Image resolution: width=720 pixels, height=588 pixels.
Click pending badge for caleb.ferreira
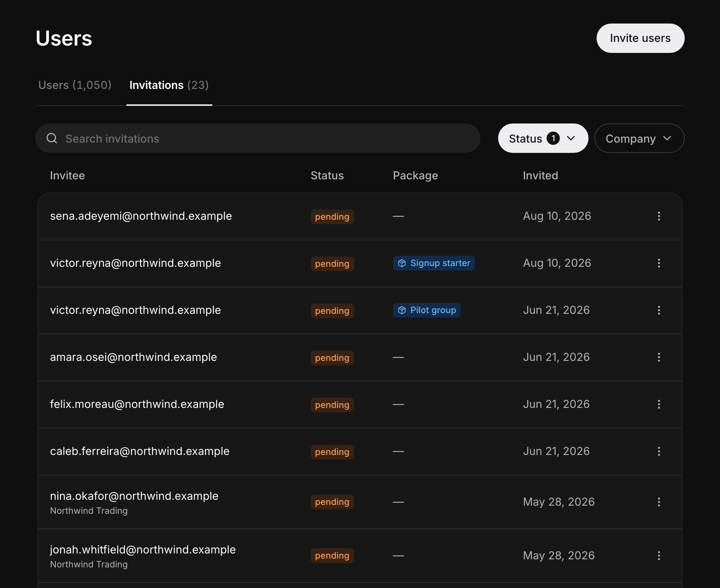click(x=332, y=452)
